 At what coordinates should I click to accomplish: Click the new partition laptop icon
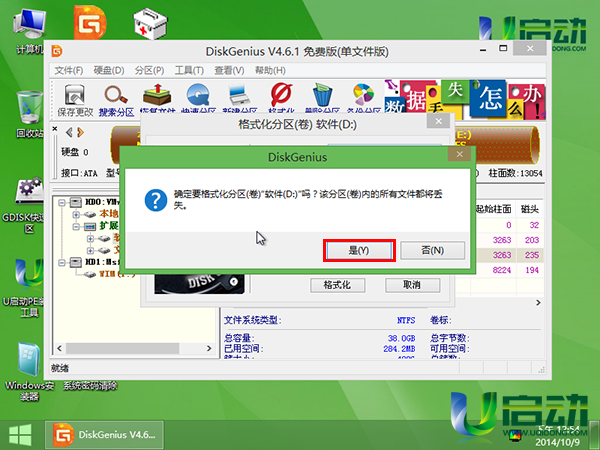click(240, 98)
